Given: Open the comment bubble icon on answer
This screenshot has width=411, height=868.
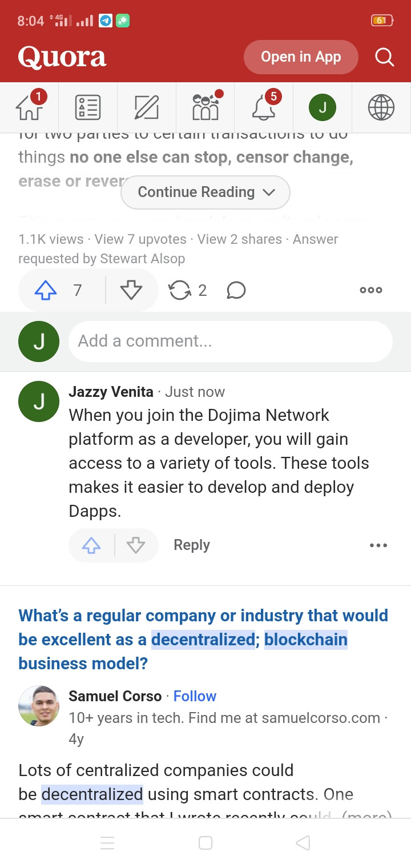Looking at the screenshot, I should coord(236,290).
